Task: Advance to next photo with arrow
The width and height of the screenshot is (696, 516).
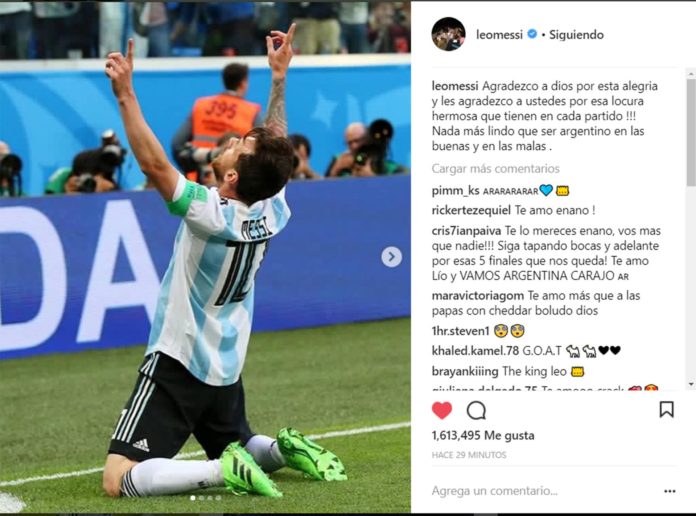Action: 392,257
